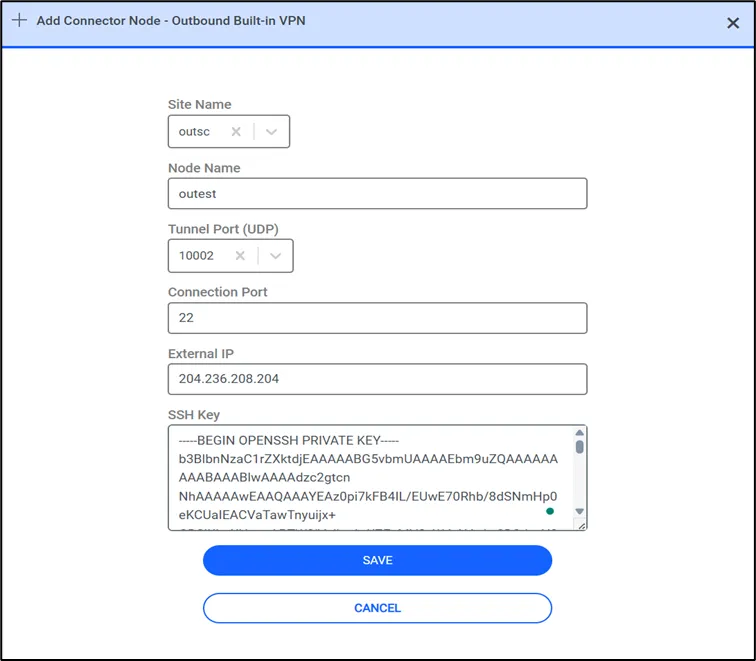Click the green indicator dot in SSH Key box
756x661 pixels.
click(x=550, y=511)
